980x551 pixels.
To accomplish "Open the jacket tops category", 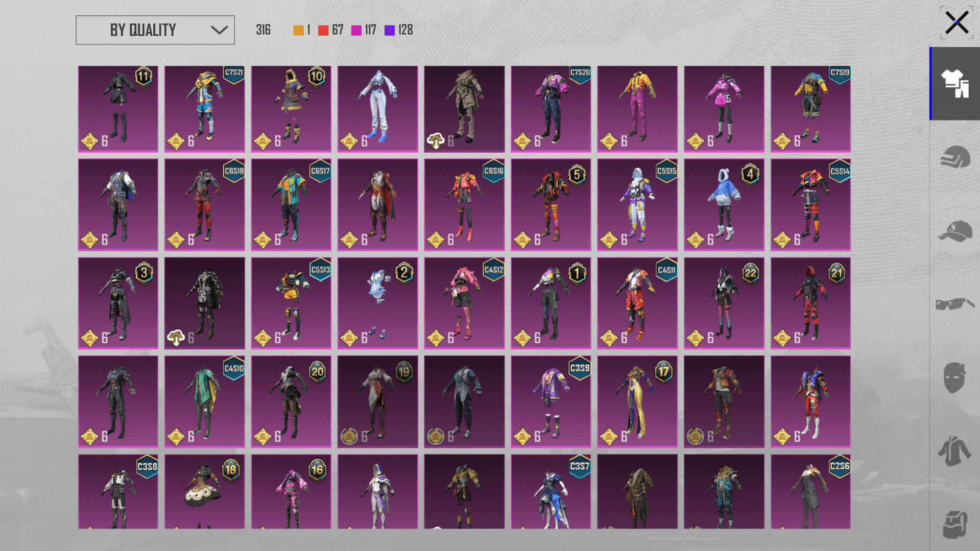I will (x=954, y=451).
